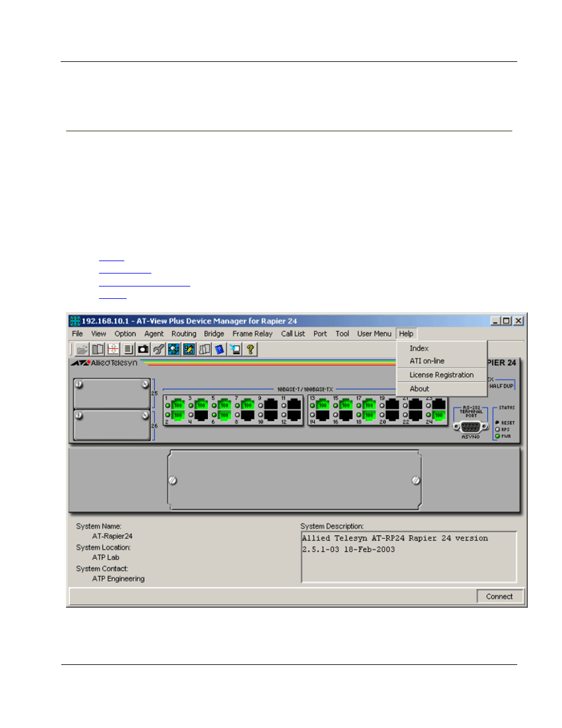Select port 18 on the switch
Screen dimensions: 562x728
[x=369, y=416]
